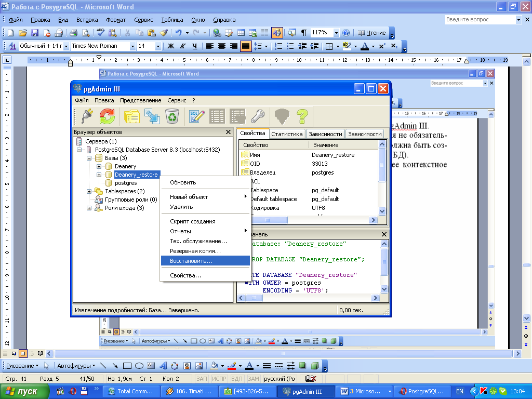This screenshot has width=532, height=399.
Task: Click Word's Columns icon
Action: point(264,33)
